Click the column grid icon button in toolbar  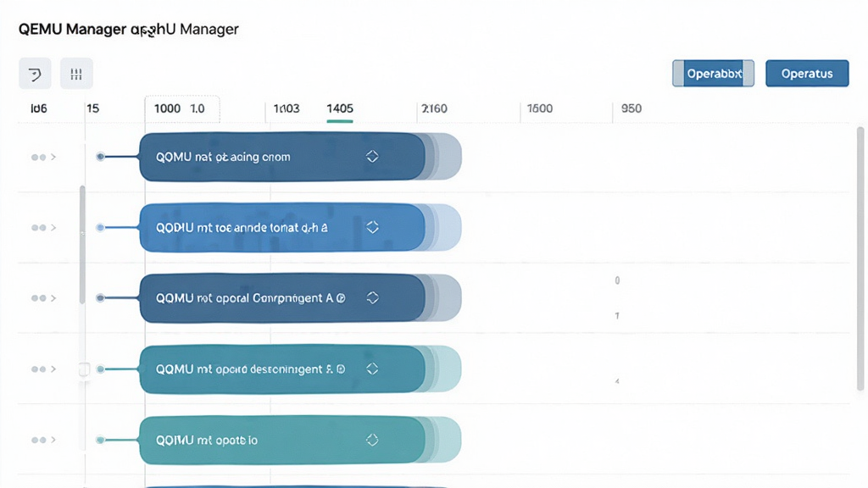[x=76, y=74]
